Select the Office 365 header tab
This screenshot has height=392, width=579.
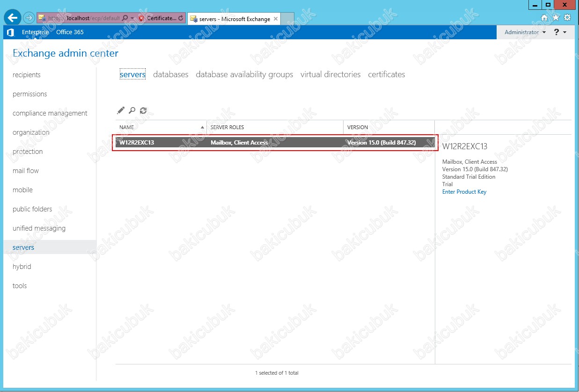click(70, 32)
